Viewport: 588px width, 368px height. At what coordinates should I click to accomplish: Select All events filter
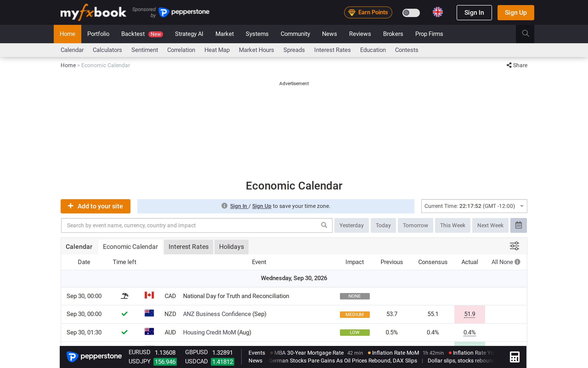coord(495,262)
